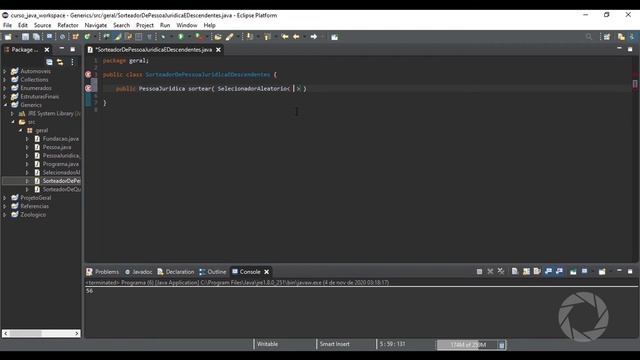
Task: Go to Previous Annotation toolbar icon
Action: [266, 37]
